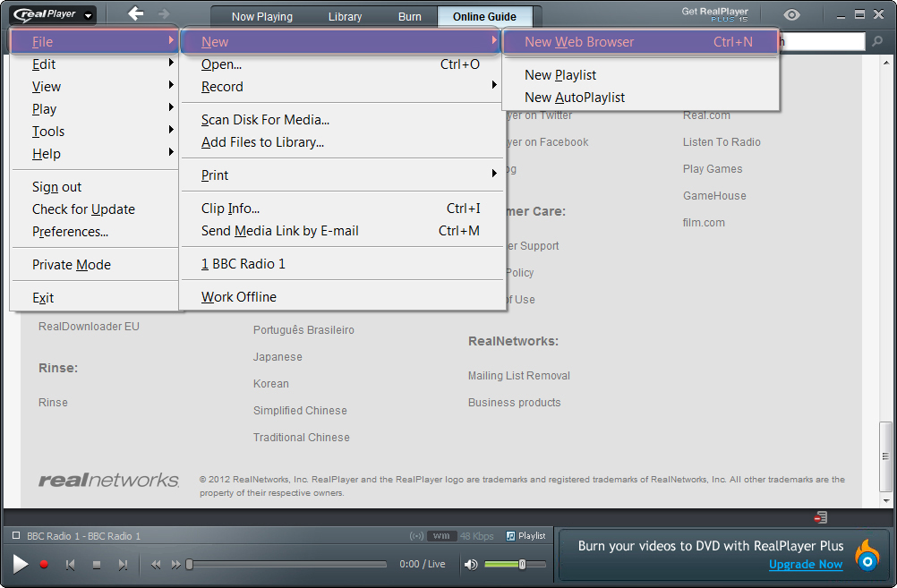Viewport: 897px width, 588px height.
Task: Click the Back arrow in the top bar
Action: pos(135,13)
